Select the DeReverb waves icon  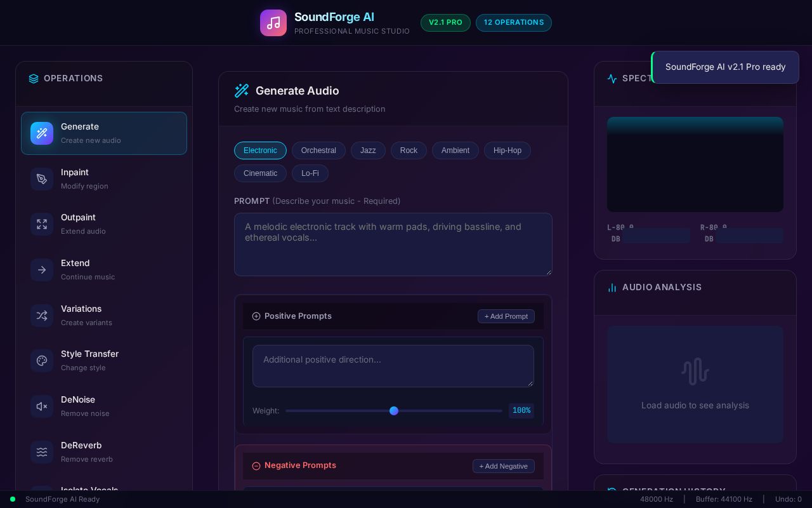point(42,452)
